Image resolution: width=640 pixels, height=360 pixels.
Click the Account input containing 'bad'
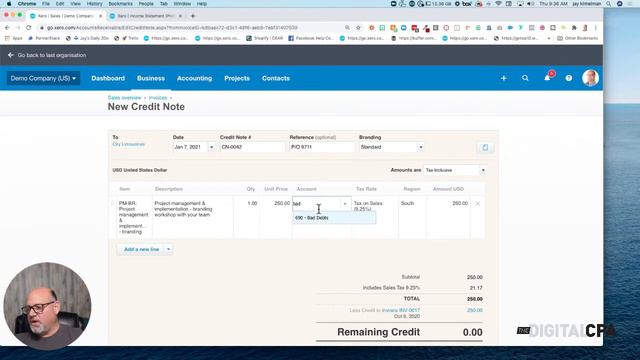coord(317,204)
